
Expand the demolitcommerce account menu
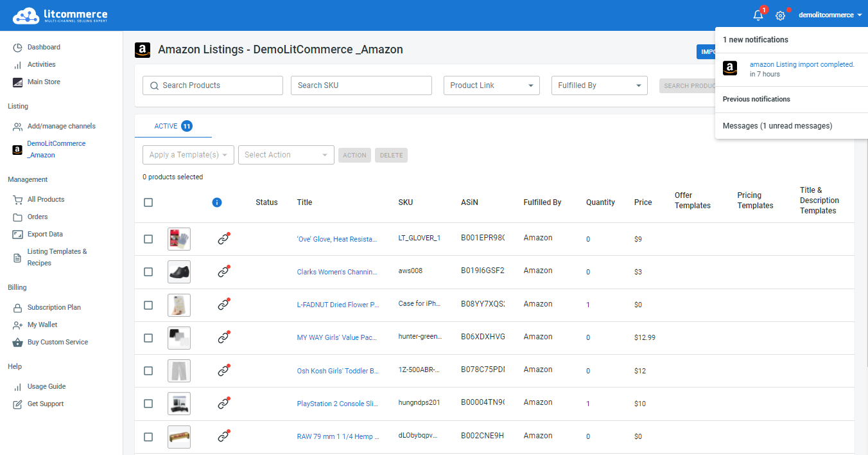pyautogui.click(x=831, y=15)
